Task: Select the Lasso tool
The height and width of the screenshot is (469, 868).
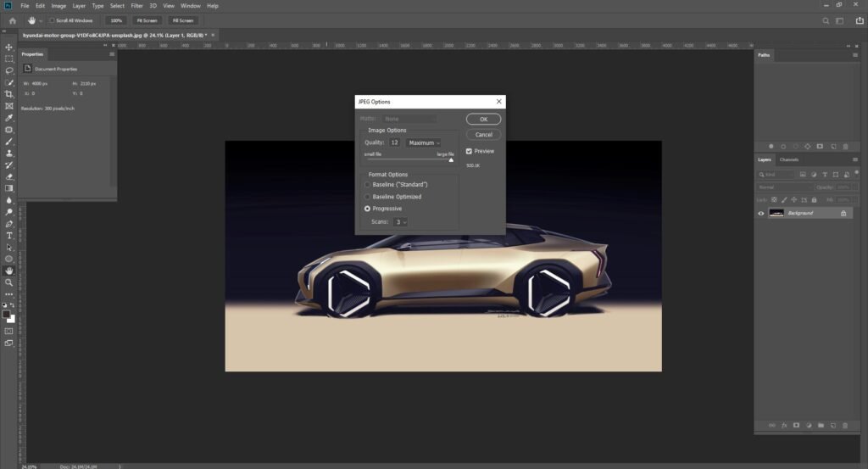Action: point(8,71)
